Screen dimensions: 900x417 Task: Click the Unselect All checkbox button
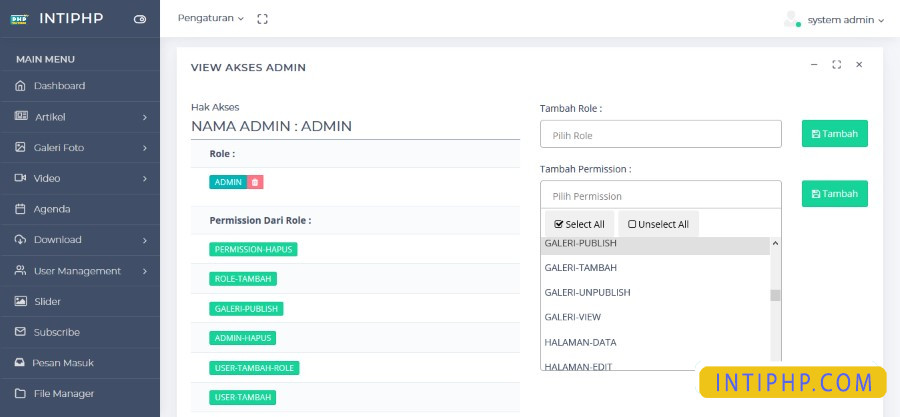658,224
